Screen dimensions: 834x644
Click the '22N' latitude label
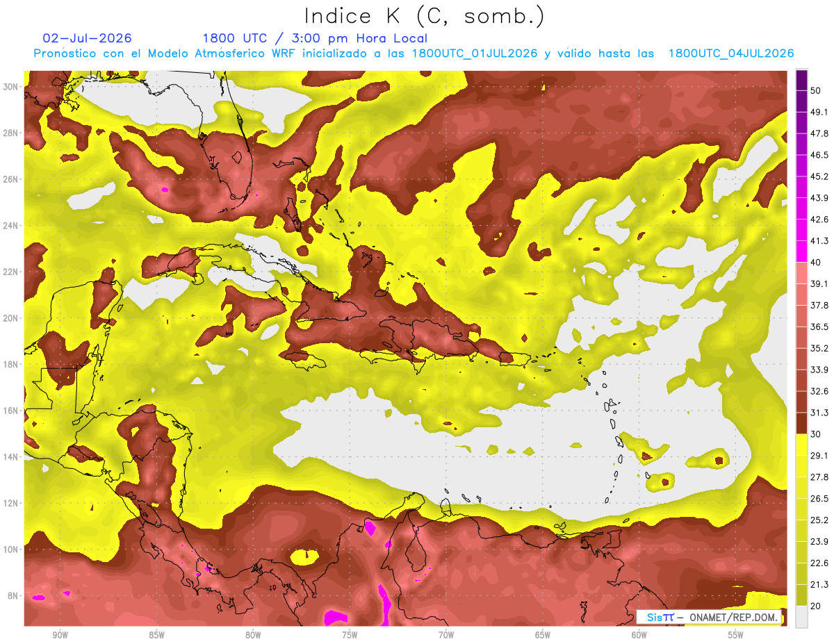tap(10, 272)
